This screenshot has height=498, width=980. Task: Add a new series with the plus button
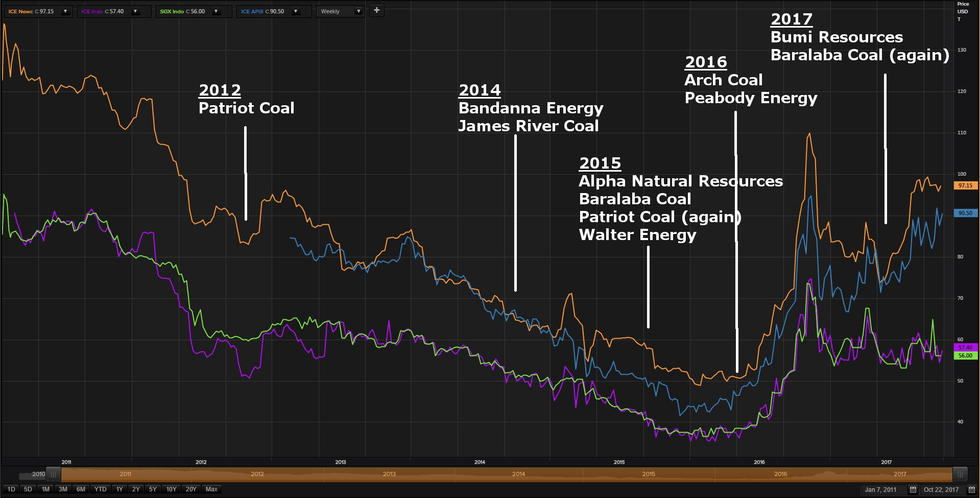click(376, 11)
